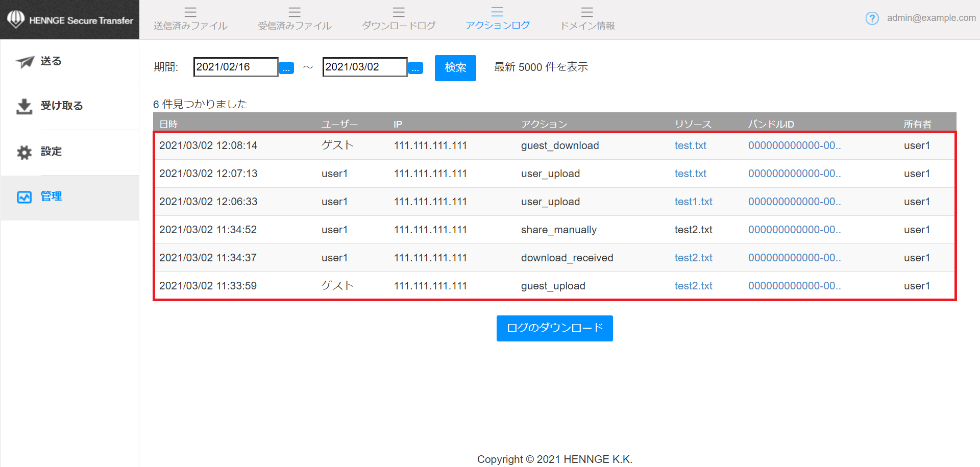Click the バンドルID column header

point(771,124)
